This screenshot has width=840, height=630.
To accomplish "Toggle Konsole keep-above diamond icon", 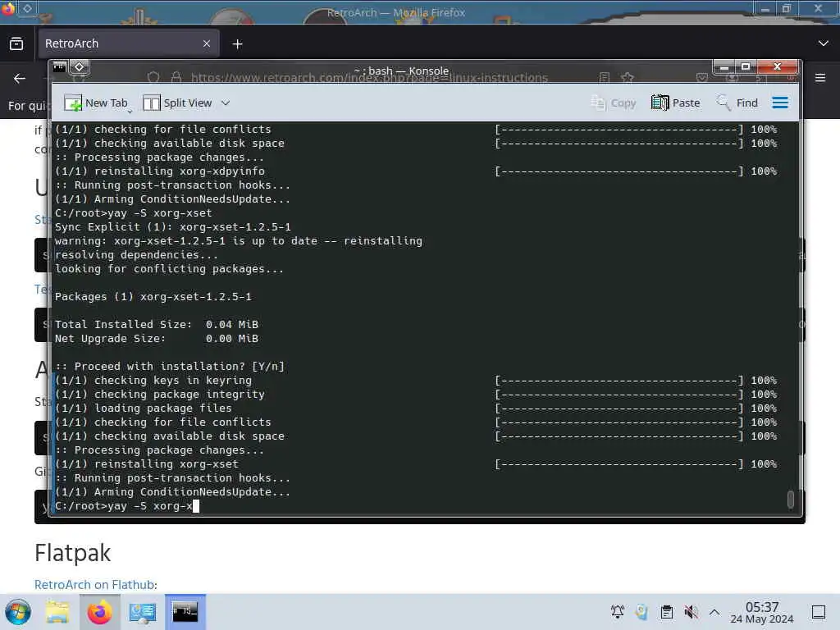I will [80, 67].
